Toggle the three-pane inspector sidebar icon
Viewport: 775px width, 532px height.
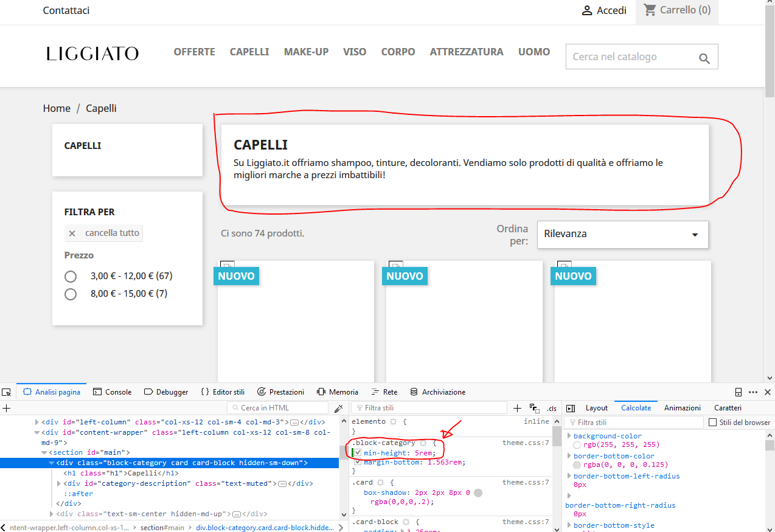click(571, 408)
